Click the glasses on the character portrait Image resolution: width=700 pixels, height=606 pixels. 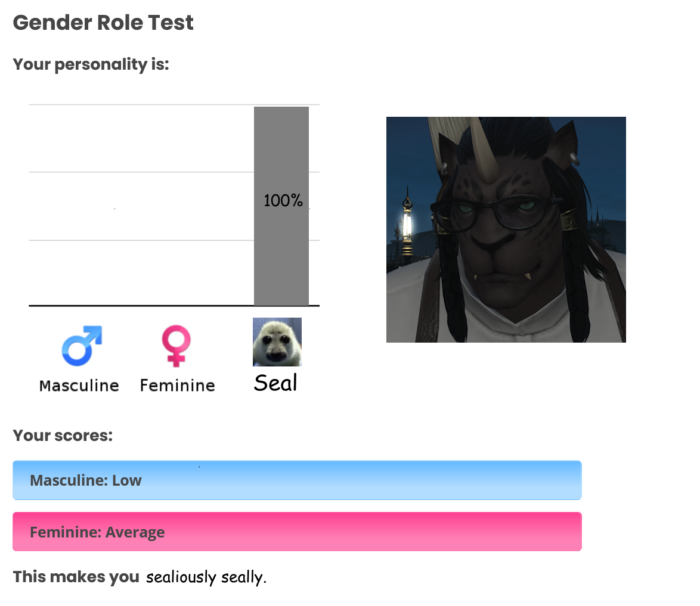pos(494,212)
